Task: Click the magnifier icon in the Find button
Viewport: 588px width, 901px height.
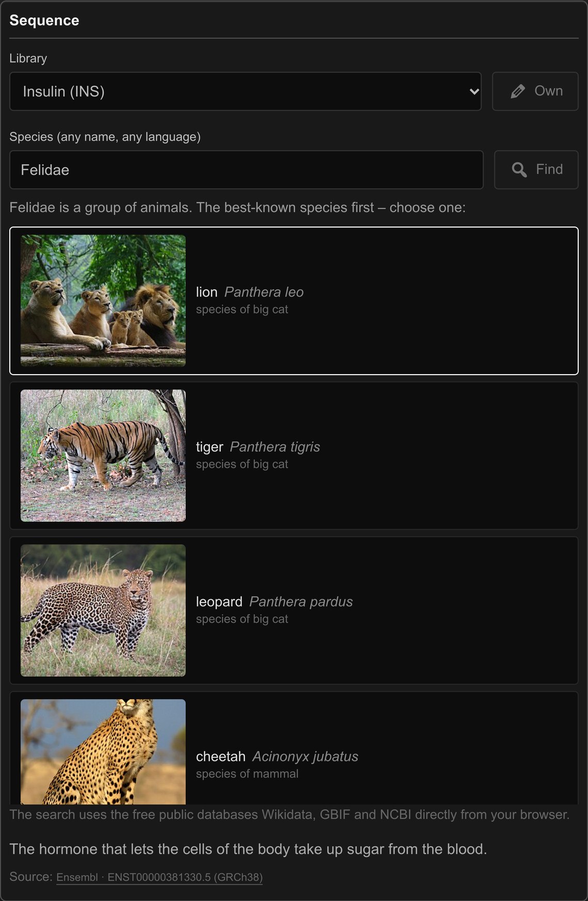Action: (x=519, y=170)
